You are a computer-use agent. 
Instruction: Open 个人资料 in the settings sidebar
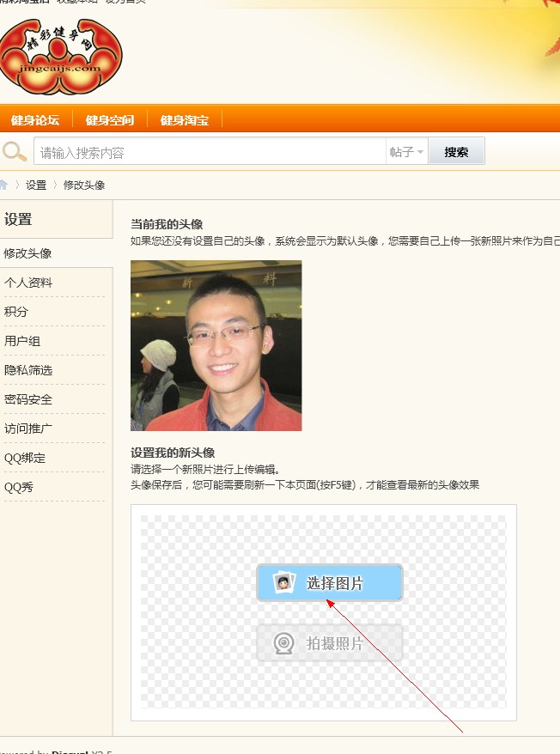(28, 283)
